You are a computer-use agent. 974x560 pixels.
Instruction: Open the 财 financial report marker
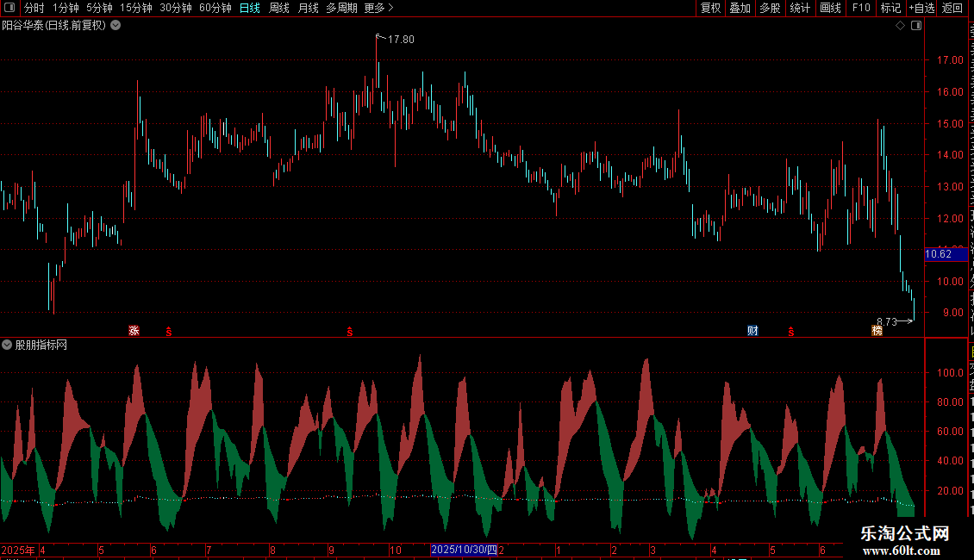752,330
